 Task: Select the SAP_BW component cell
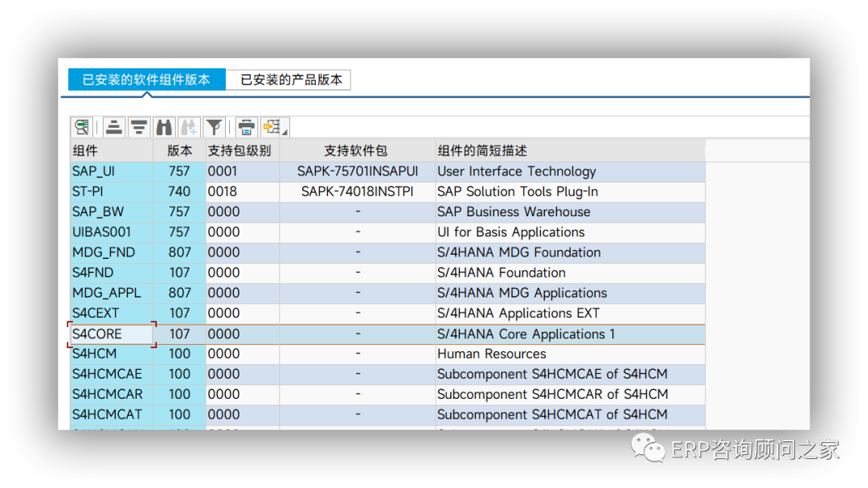[x=112, y=211]
